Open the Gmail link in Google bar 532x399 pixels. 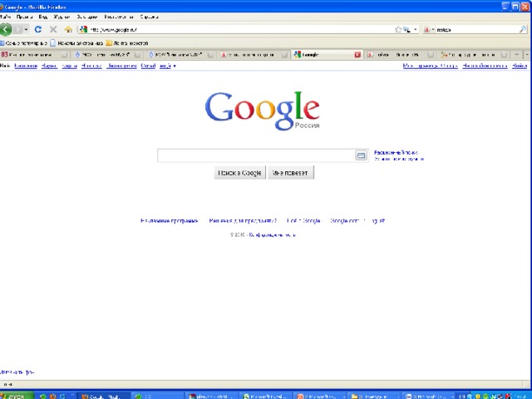pyautogui.click(x=148, y=66)
